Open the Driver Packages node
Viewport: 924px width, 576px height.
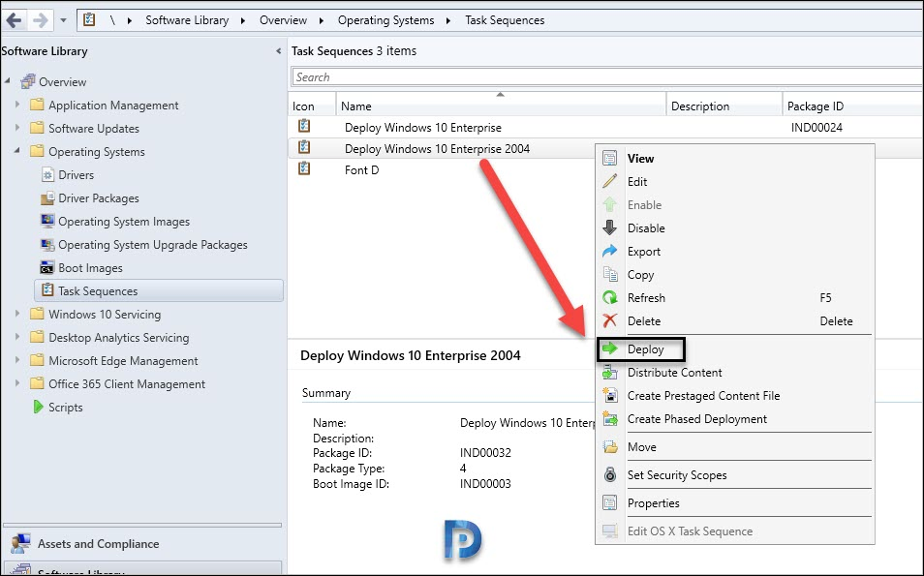coord(99,198)
